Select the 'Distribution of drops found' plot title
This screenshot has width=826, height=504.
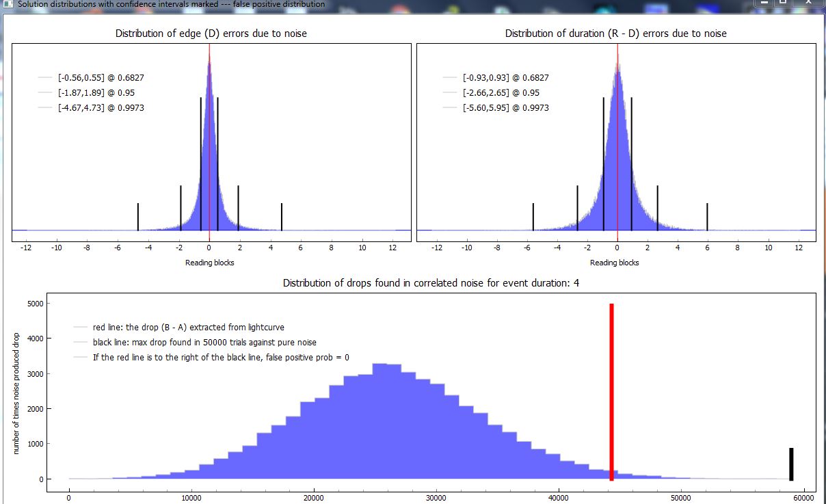pos(431,283)
